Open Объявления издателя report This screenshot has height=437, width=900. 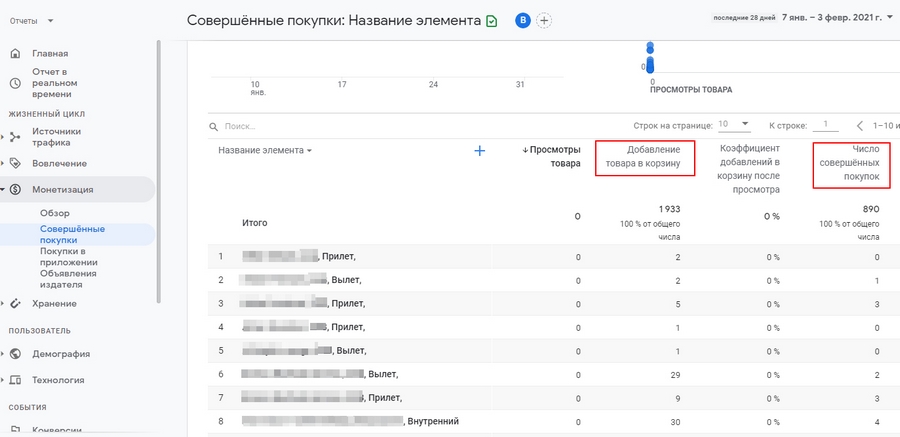(x=68, y=279)
